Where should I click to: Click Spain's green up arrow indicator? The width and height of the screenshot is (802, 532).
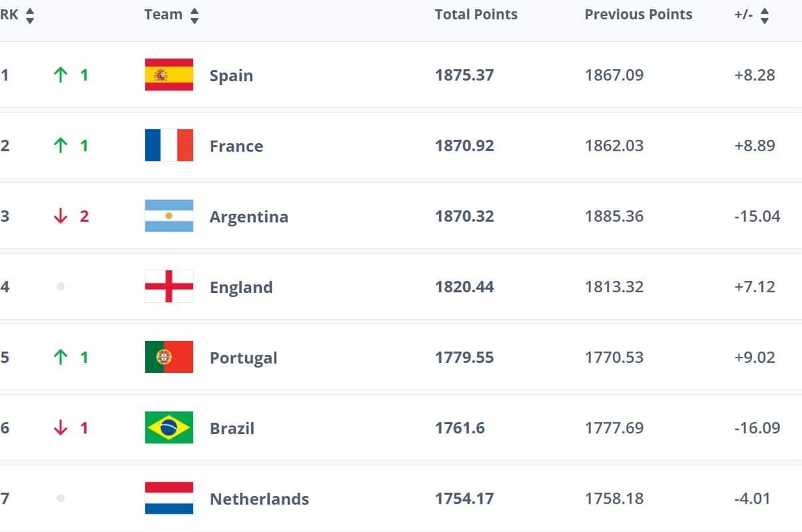tap(61, 75)
